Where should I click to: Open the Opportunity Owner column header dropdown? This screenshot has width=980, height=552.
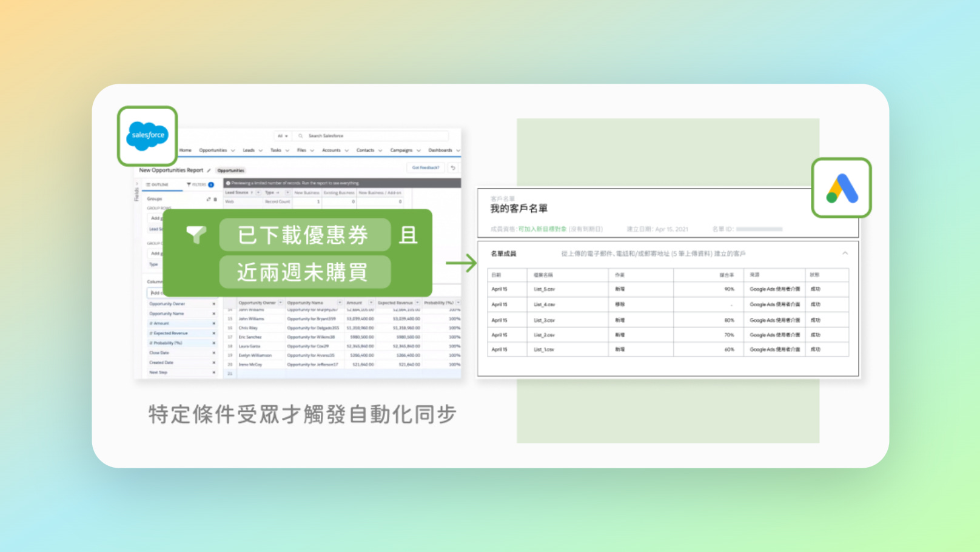click(x=280, y=303)
